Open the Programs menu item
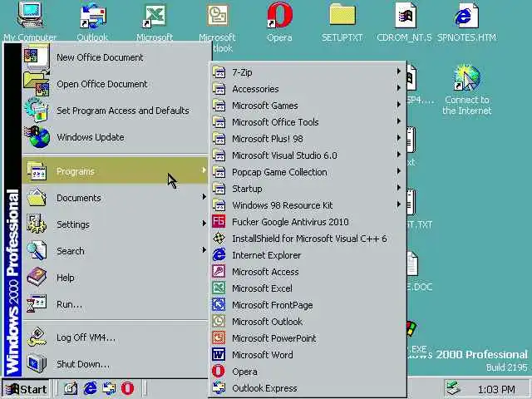This screenshot has height=399, width=532. [x=116, y=170]
